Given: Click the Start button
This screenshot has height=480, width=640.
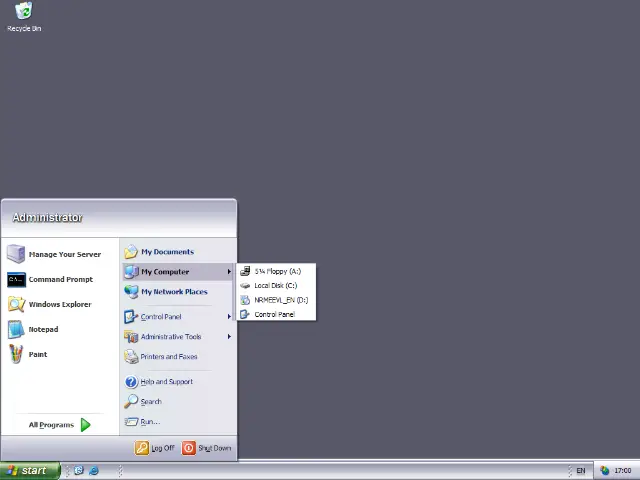Looking at the screenshot, I should coord(30,471).
